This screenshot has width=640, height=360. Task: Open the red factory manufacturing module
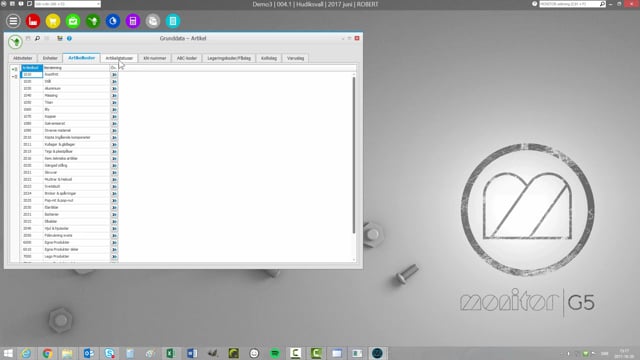pyautogui.click(x=33, y=21)
